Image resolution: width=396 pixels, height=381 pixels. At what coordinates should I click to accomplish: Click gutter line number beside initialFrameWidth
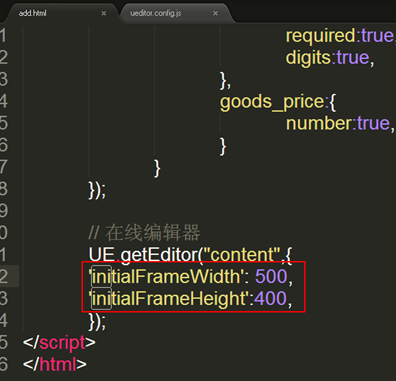(x=4, y=277)
